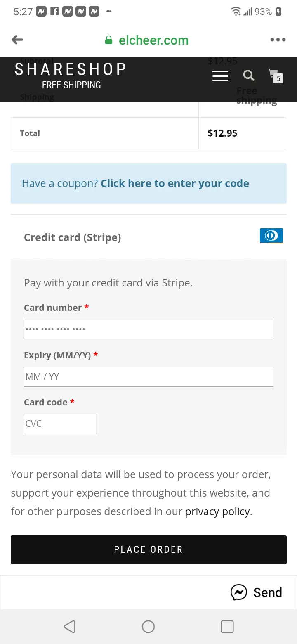Open Android recent apps square button
Screen dimensions: 297x644
(227, 626)
